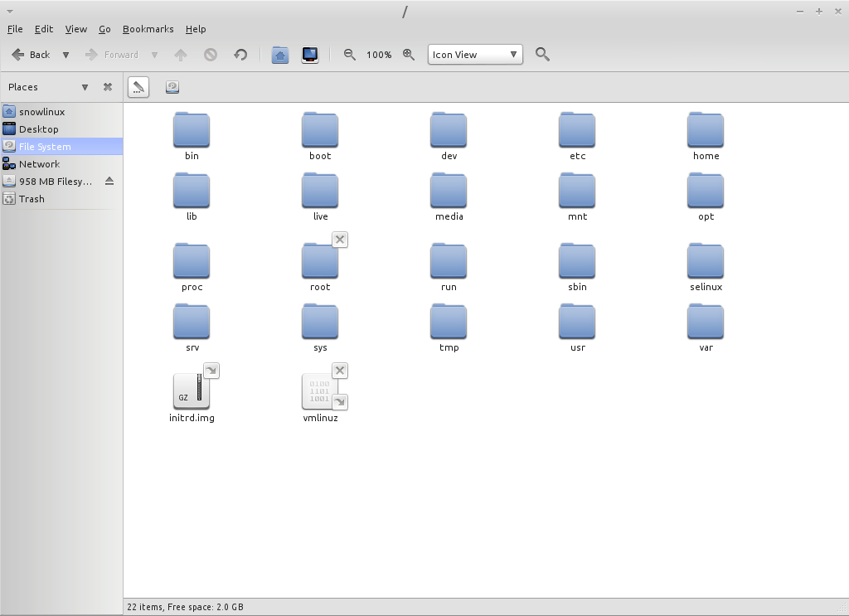The image size is (849, 616).
Task: Select the mnt folder
Action: (x=577, y=197)
